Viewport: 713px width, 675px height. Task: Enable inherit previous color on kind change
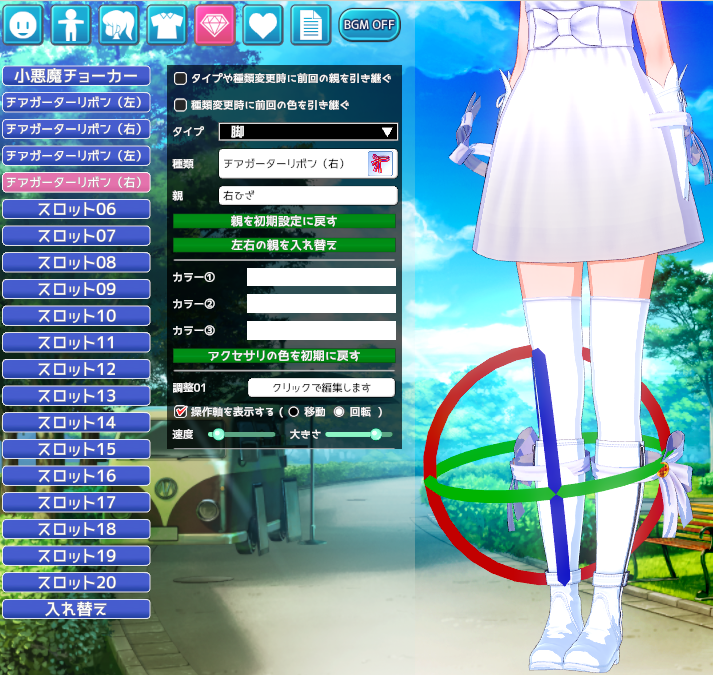point(181,104)
